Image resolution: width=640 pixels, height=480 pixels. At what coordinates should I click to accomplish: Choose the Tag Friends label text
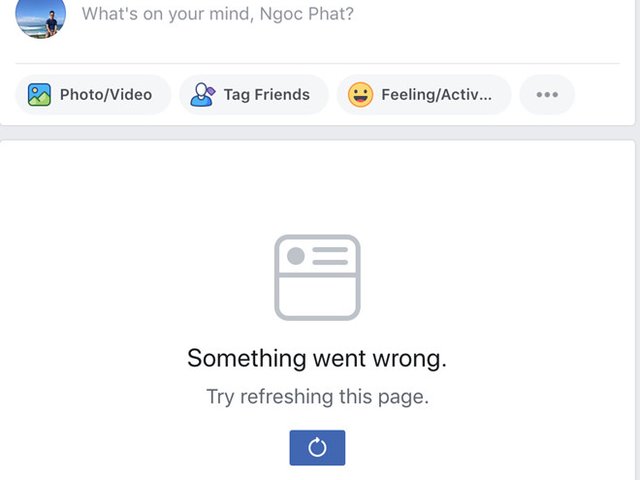(267, 95)
